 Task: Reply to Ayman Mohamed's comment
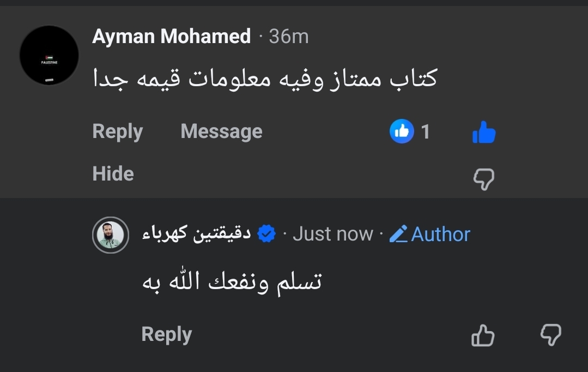[117, 131]
